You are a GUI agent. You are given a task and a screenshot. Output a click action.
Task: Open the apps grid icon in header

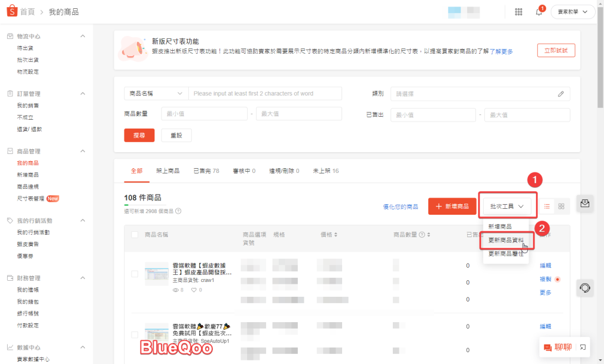point(518,12)
